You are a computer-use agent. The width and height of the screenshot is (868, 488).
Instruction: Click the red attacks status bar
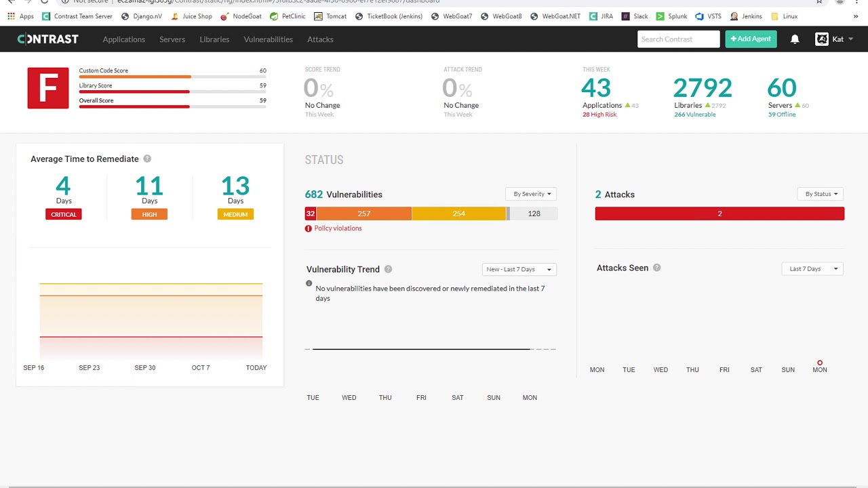coord(719,213)
